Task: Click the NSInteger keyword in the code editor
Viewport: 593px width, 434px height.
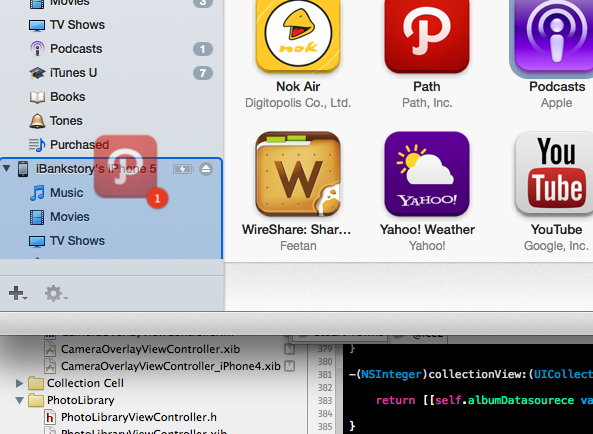Action: (391, 374)
